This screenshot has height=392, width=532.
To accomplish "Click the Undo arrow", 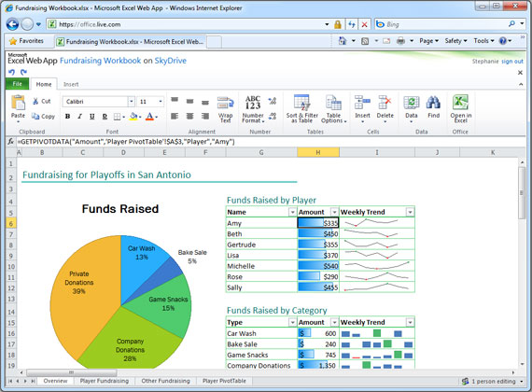I will pos(12,72).
